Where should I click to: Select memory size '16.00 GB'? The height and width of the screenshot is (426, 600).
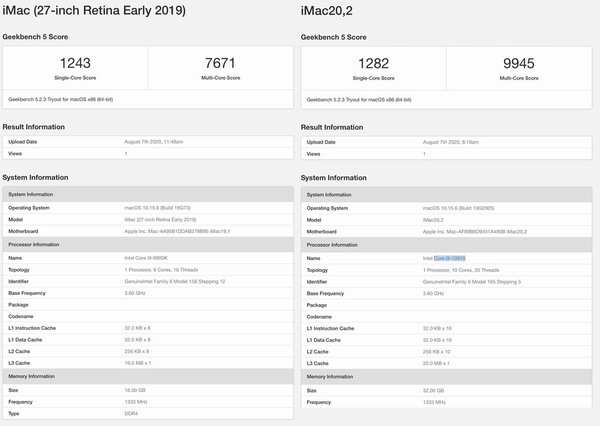pos(135,390)
